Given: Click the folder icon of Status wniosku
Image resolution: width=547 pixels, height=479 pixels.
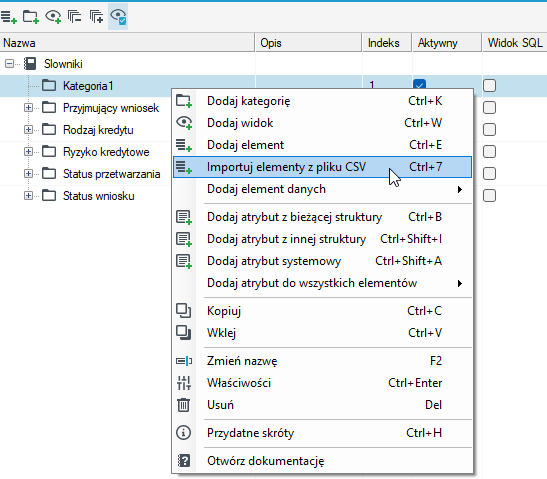Looking at the screenshot, I should point(49,195).
